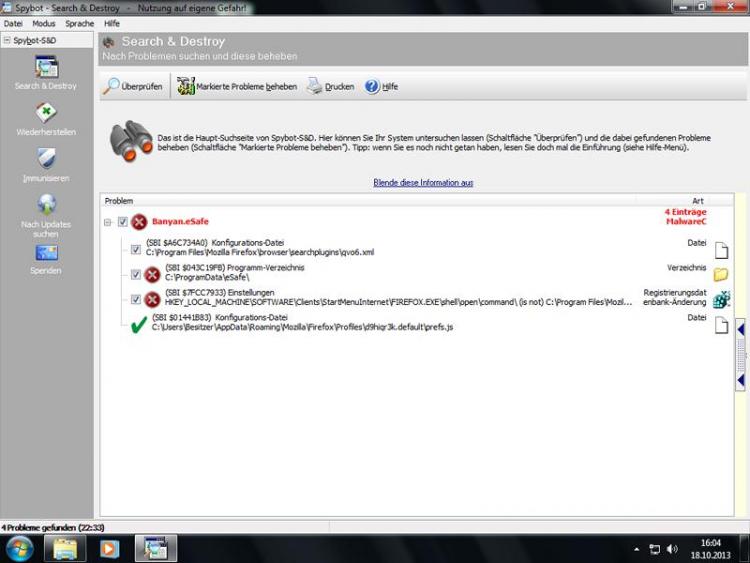Open the Immunisieren shield icon

tap(46, 158)
